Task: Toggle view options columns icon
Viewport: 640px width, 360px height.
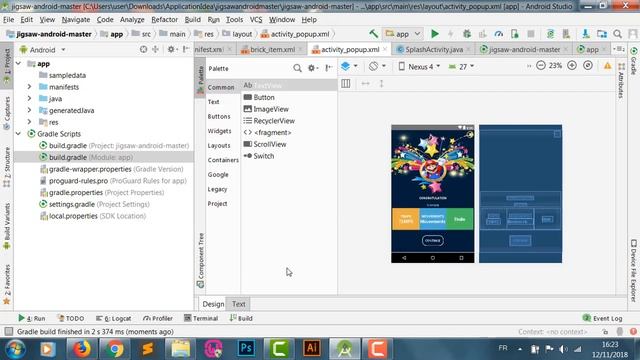Action: pos(346,84)
